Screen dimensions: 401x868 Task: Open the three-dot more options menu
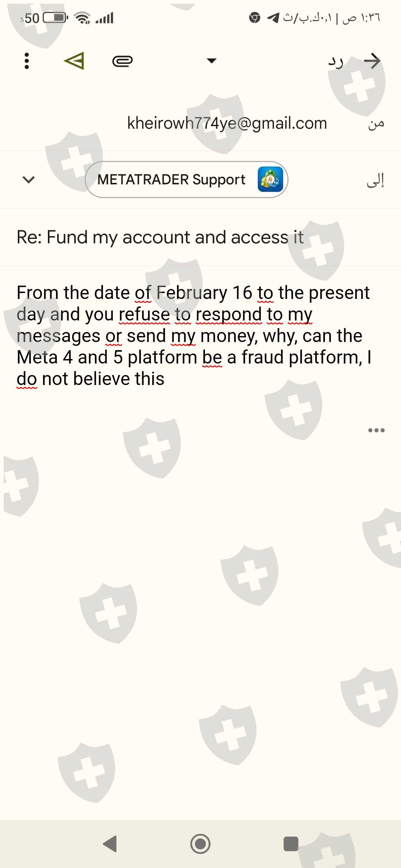pyautogui.click(x=26, y=61)
